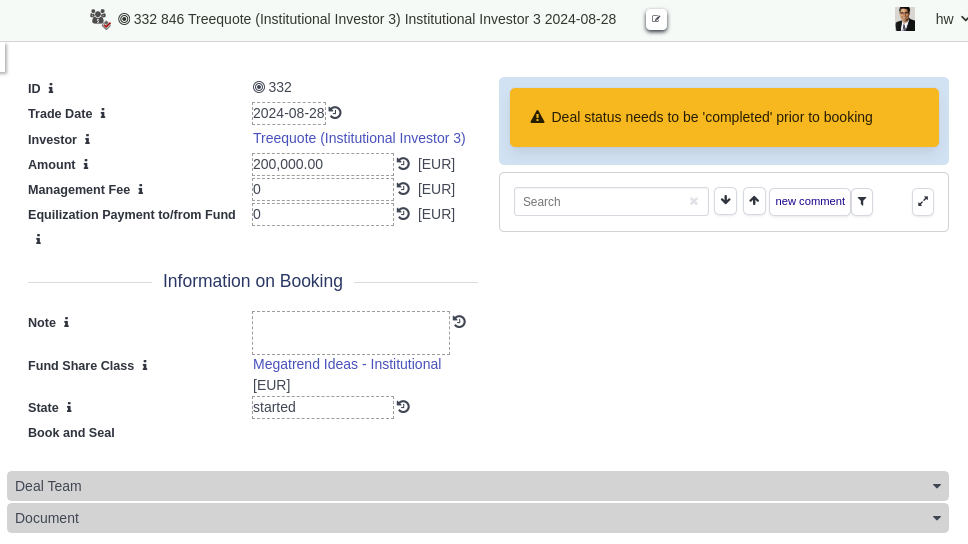The width and height of the screenshot is (968, 544).
Task: Add a new comment
Action: (x=810, y=202)
